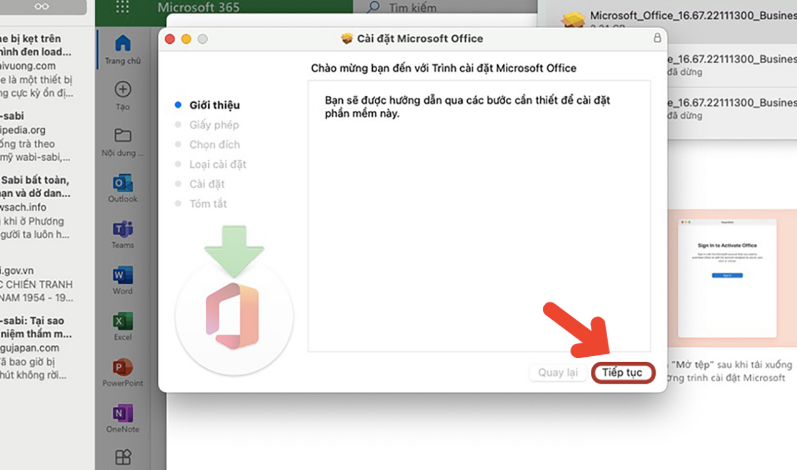Click the Sign in to Activate Office thumbnail
The image size is (797, 470).
[x=727, y=273]
